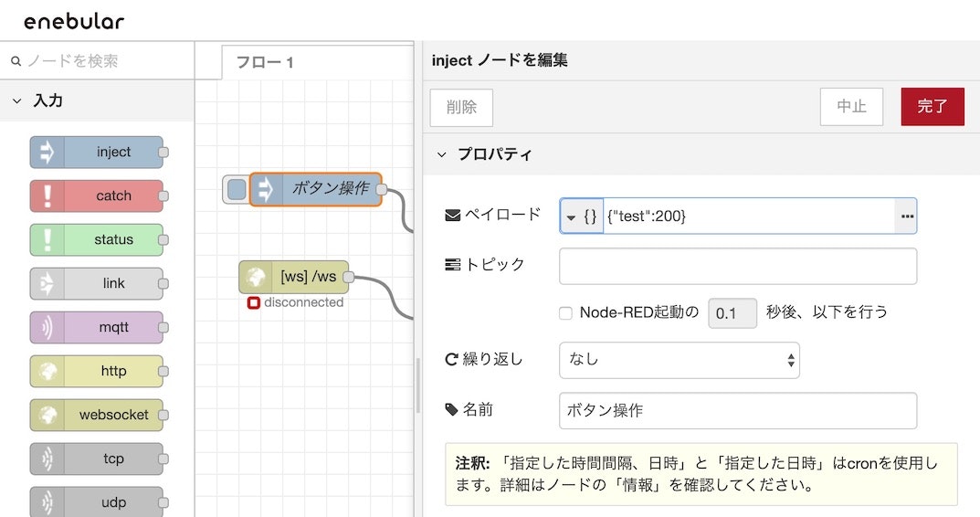Click the output port of [ws] /ws node
Viewport: 980px width, 517px height.
[x=349, y=277]
